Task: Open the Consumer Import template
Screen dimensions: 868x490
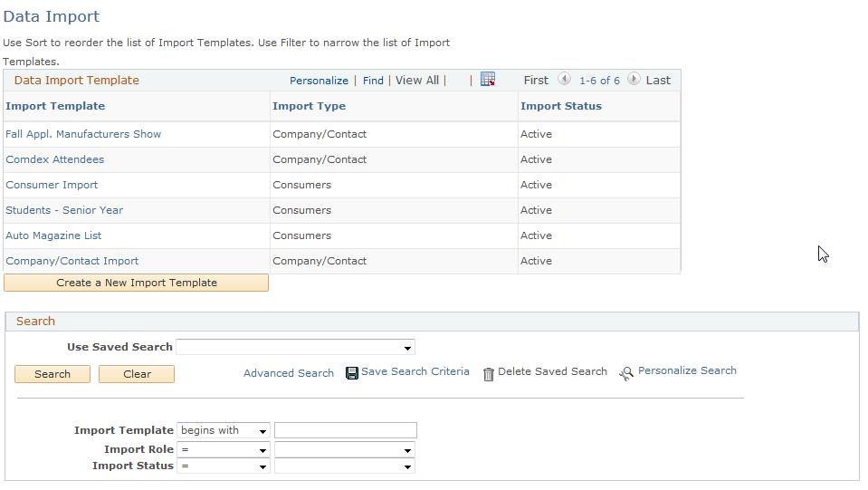Action: point(52,185)
